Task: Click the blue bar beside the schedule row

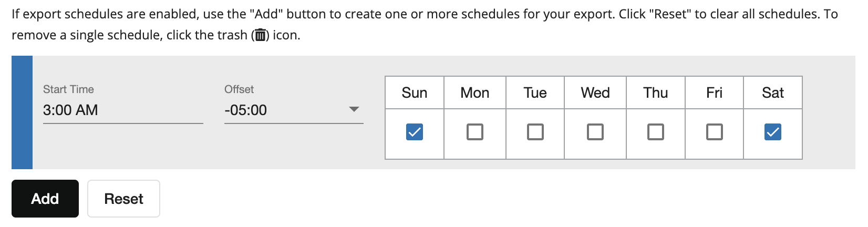Action: point(22,112)
